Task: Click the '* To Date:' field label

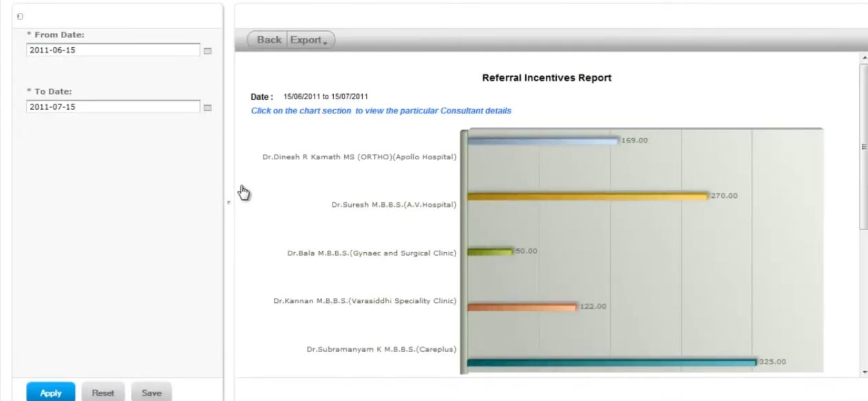Action: [49, 92]
